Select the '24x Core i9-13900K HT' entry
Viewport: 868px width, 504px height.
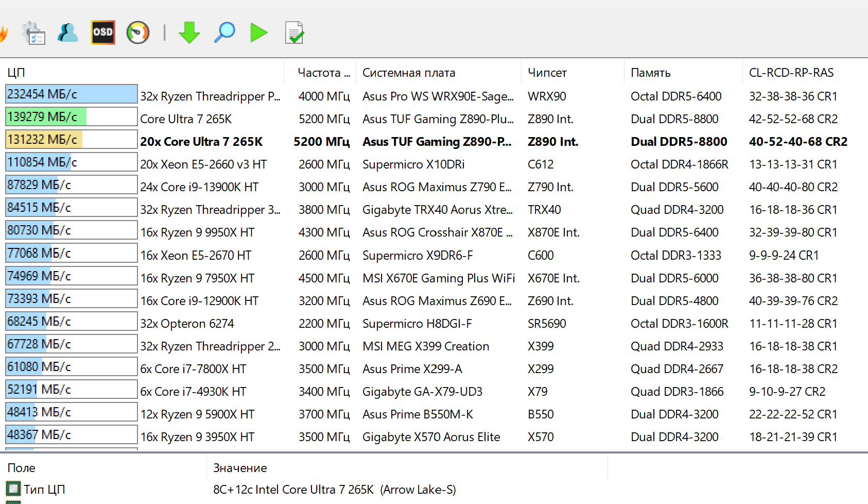tap(199, 187)
